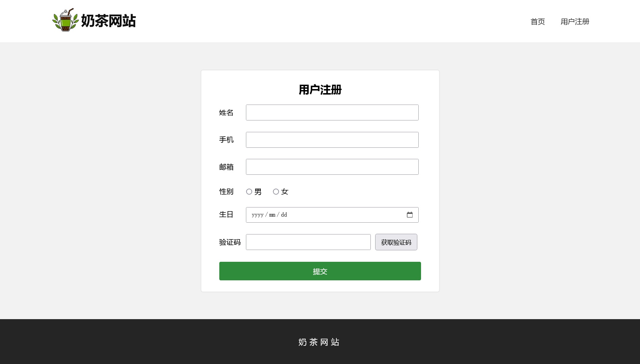The width and height of the screenshot is (640, 364).
Task: Click the 女 label text
Action: coord(285,192)
